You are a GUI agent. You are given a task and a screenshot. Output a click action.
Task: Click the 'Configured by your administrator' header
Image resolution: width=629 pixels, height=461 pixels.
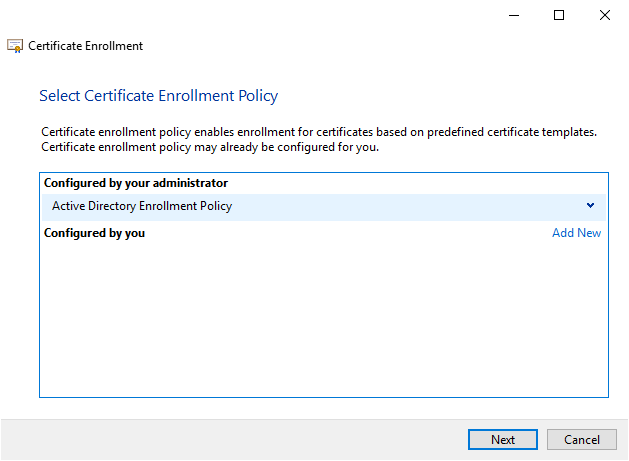click(x=136, y=183)
